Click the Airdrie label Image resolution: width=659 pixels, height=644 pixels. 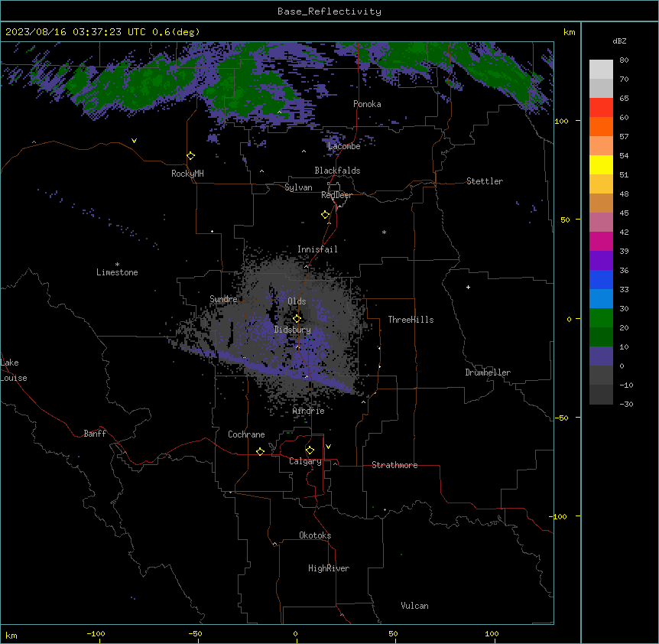[x=309, y=411]
